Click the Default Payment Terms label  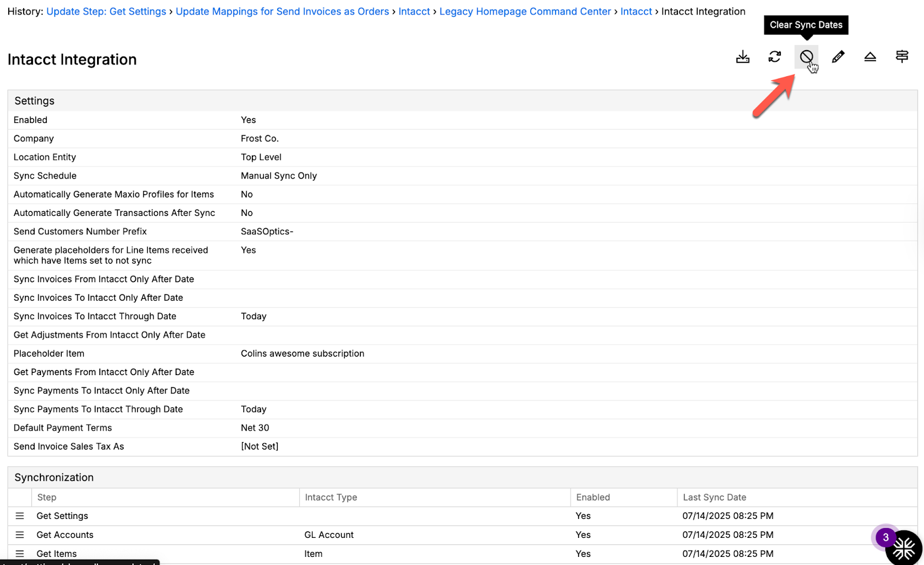[63, 428]
